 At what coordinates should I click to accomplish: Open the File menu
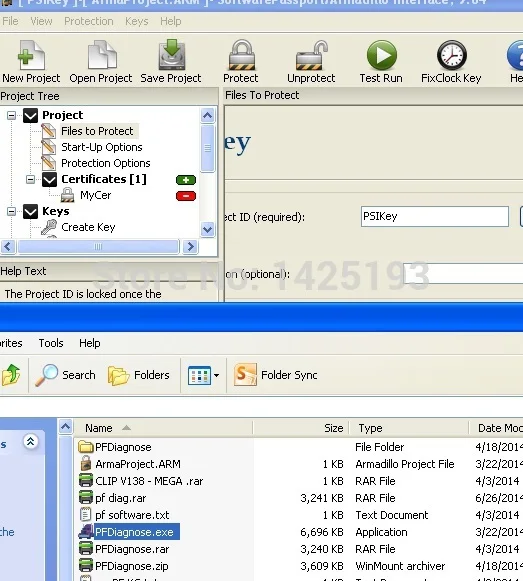click(10, 21)
